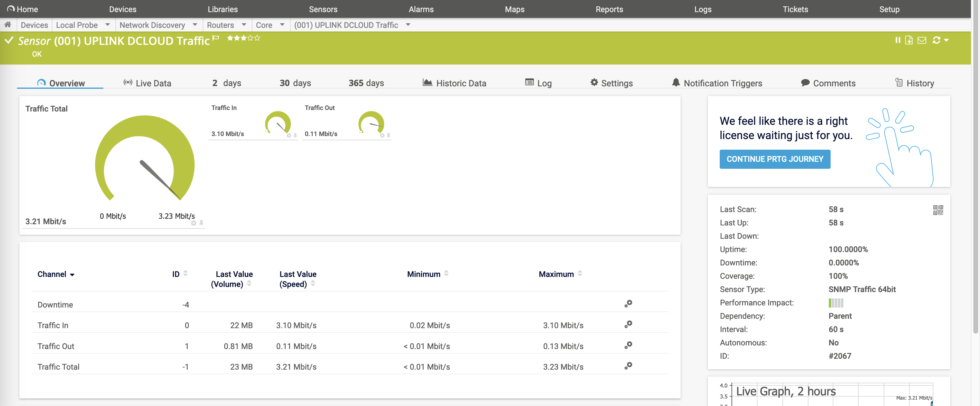980x406 pixels.
Task: Click the refresh scan-now icon
Action: pyautogui.click(x=936, y=40)
